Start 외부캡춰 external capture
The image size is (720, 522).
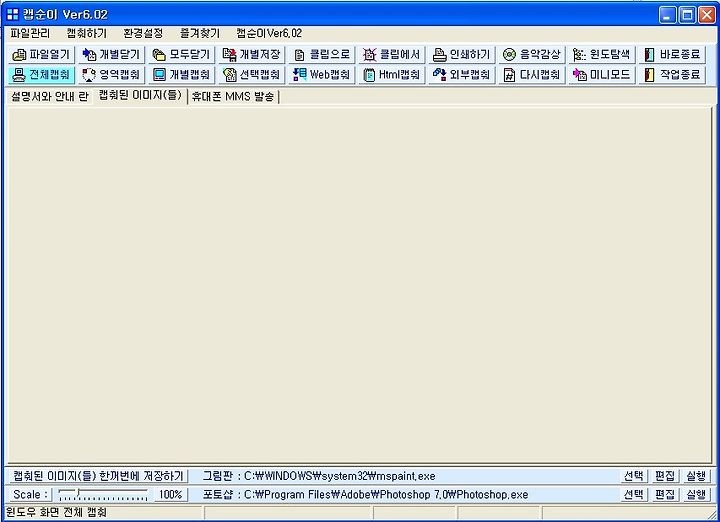461,74
